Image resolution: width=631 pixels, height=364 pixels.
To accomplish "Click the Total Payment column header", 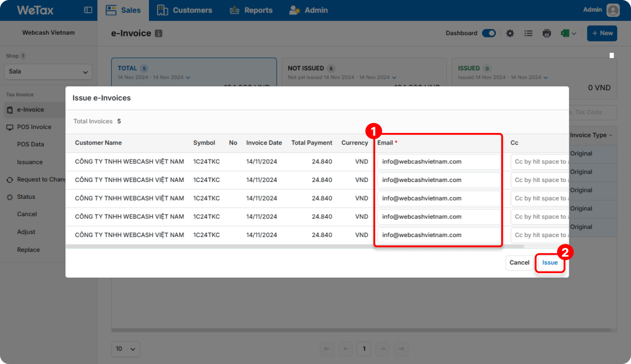I will 312,143.
